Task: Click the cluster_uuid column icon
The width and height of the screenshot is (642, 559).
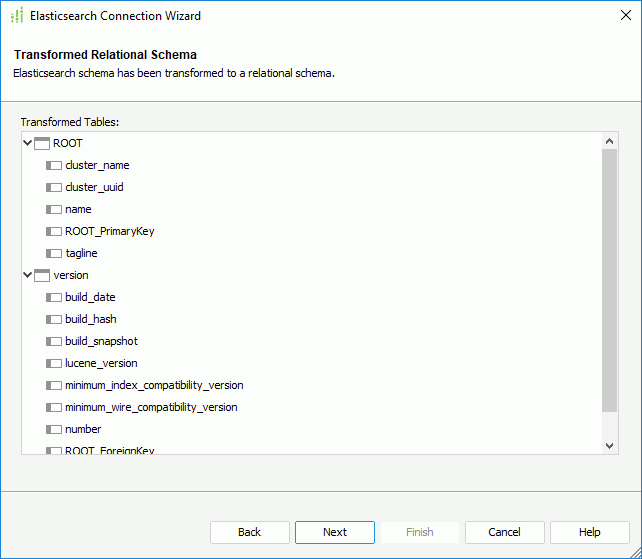Action: click(54, 188)
